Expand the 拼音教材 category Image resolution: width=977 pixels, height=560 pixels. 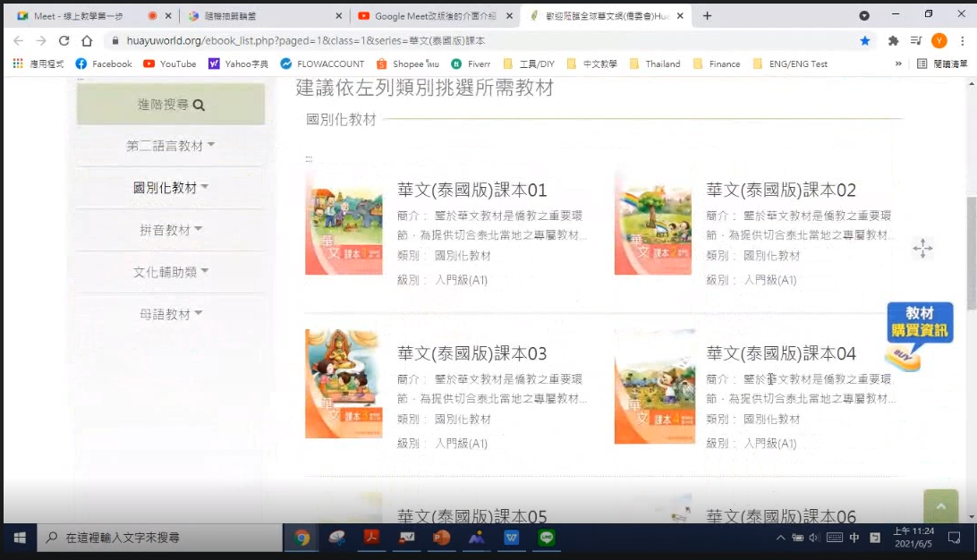(170, 230)
